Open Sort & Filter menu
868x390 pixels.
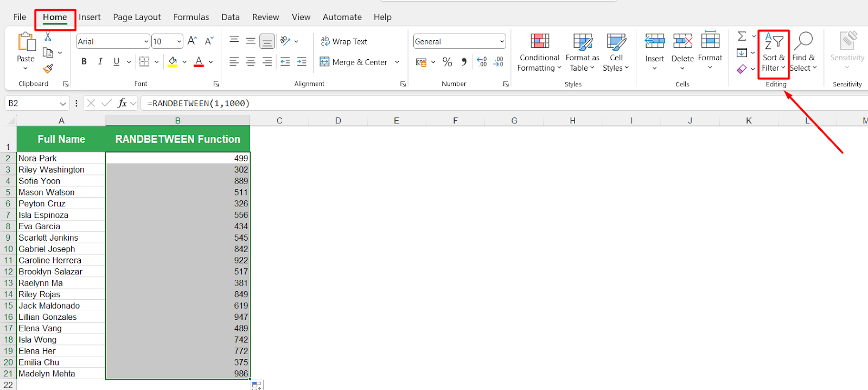[774, 52]
